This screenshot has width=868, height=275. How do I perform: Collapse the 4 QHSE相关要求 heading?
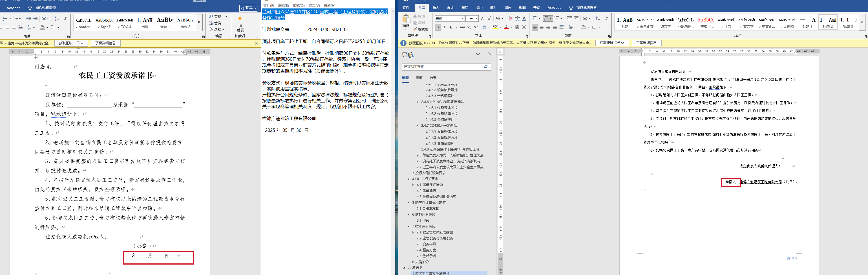409,179
